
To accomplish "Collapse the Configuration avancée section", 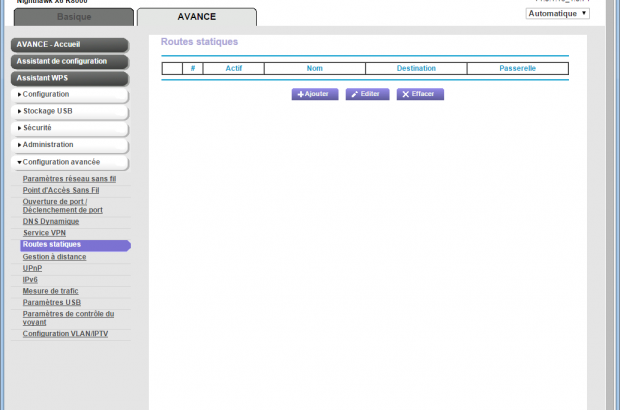I will click(70, 162).
